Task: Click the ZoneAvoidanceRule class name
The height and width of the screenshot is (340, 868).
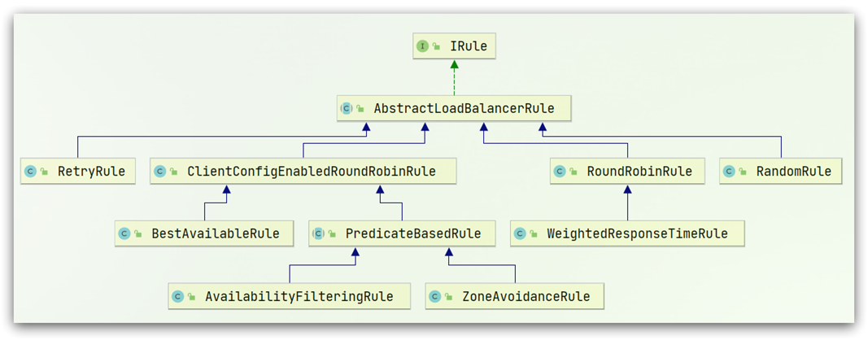Action: point(526,297)
